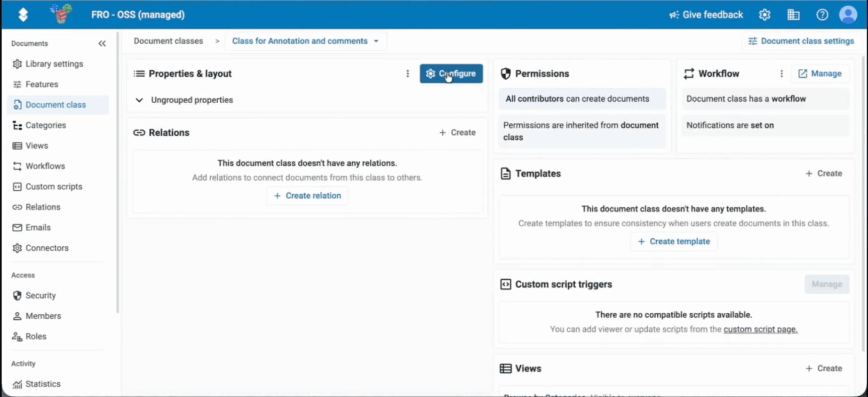Viewport: 868px width, 397px height.
Task: Open Properties & layout three-dot menu
Action: point(407,73)
